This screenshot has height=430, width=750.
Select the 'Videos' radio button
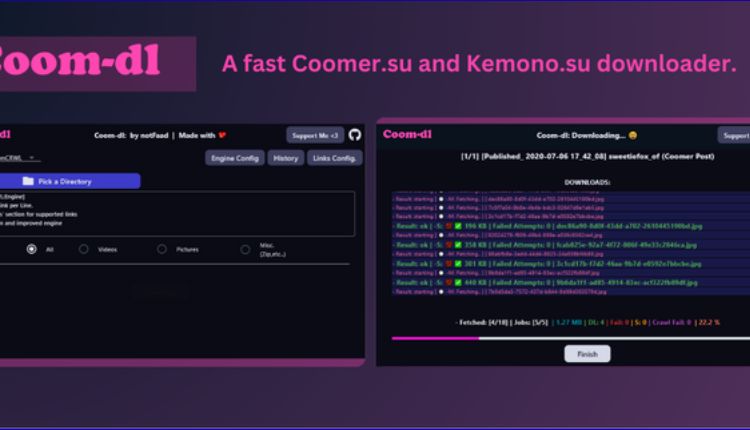click(84, 249)
